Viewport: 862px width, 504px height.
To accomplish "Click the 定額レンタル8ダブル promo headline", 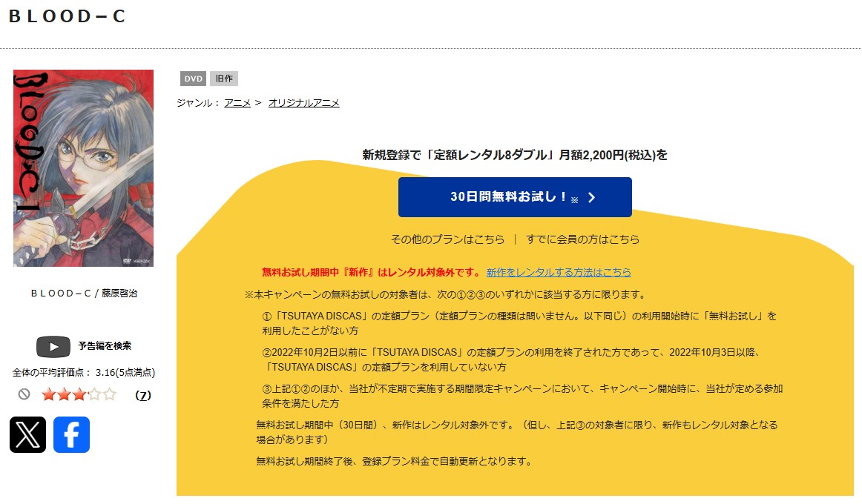I will (515, 155).
